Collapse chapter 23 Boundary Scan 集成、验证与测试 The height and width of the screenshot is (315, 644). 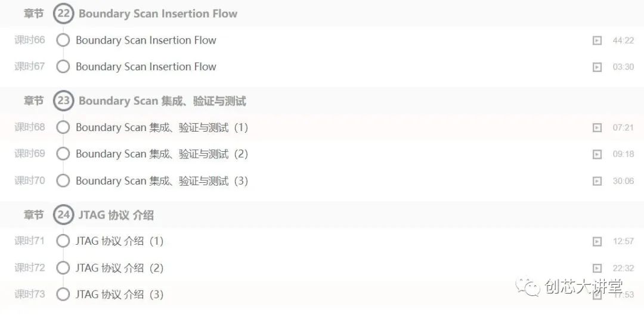(x=162, y=101)
